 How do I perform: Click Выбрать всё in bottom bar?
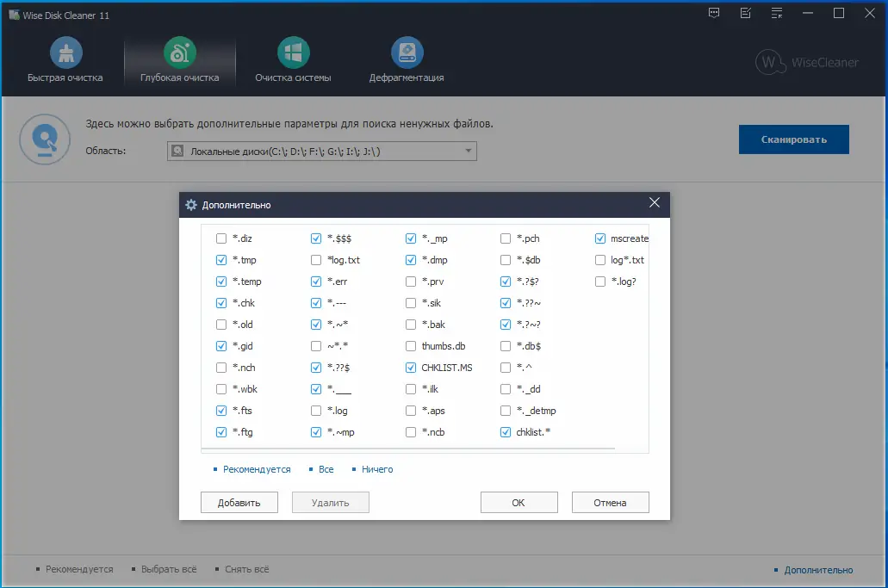tap(169, 569)
